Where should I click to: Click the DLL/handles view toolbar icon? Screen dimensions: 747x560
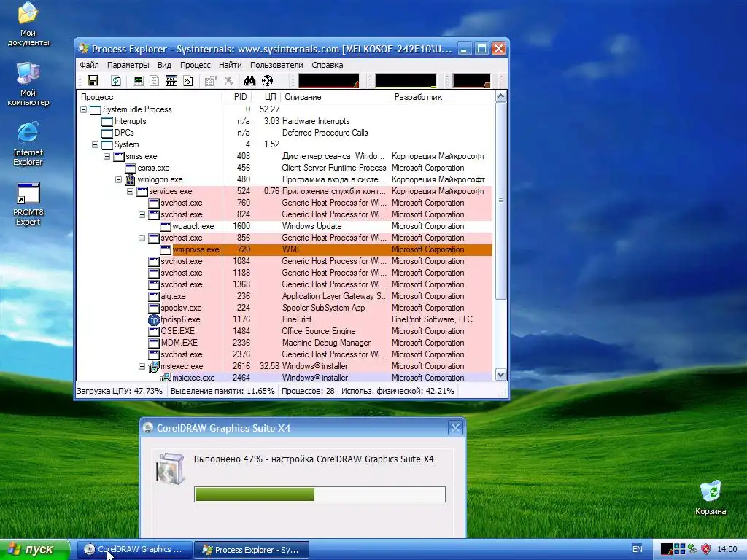pyautogui.click(x=188, y=80)
